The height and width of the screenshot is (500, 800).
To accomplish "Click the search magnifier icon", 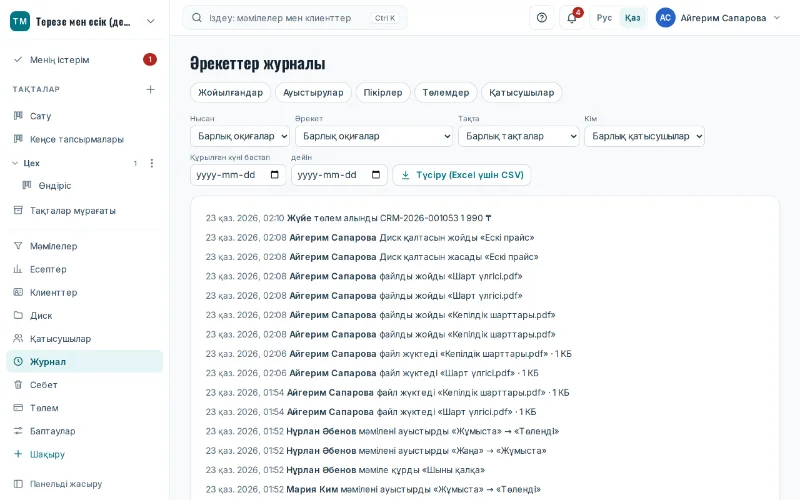I will point(196,18).
